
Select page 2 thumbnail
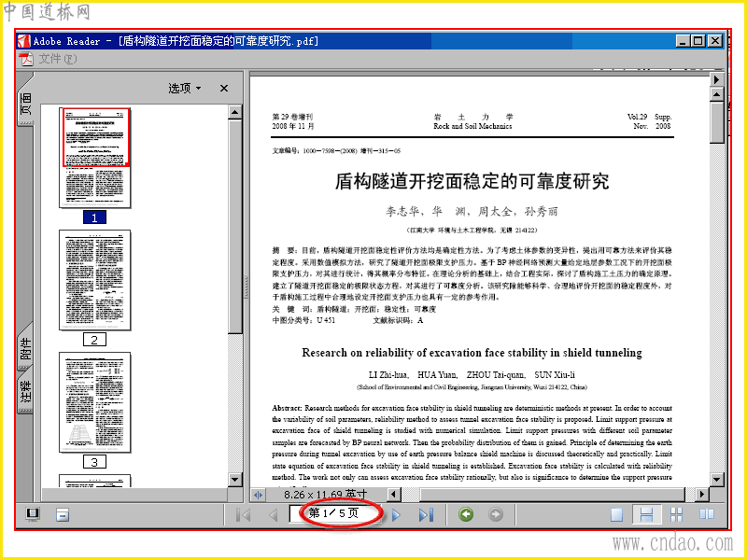(x=95, y=280)
